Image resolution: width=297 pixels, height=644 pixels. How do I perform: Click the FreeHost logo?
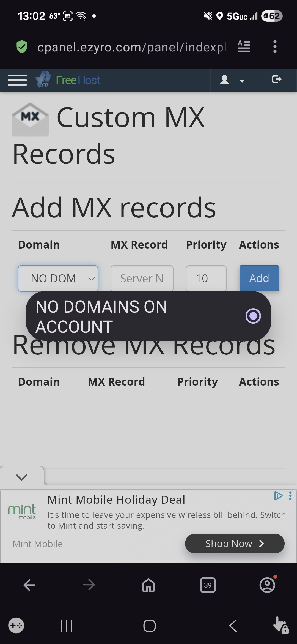point(68,80)
